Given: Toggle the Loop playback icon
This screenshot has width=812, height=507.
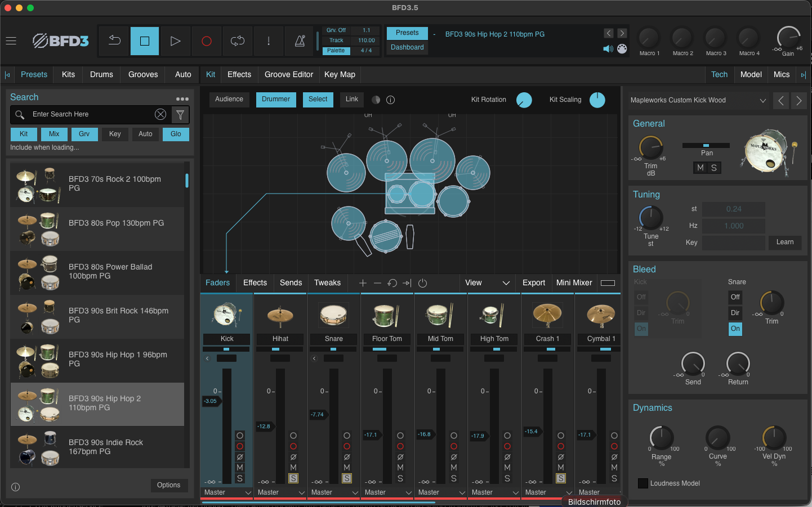Looking at the screenshot, I should 238,41.
